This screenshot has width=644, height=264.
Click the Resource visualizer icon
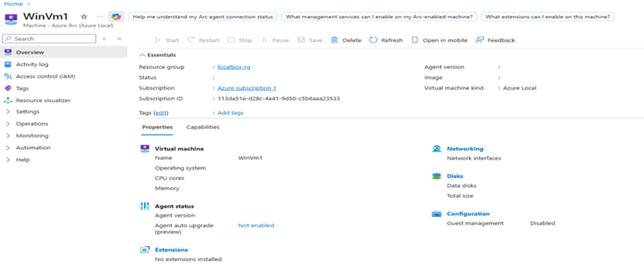pyautogui.click(x=8, y=100)
